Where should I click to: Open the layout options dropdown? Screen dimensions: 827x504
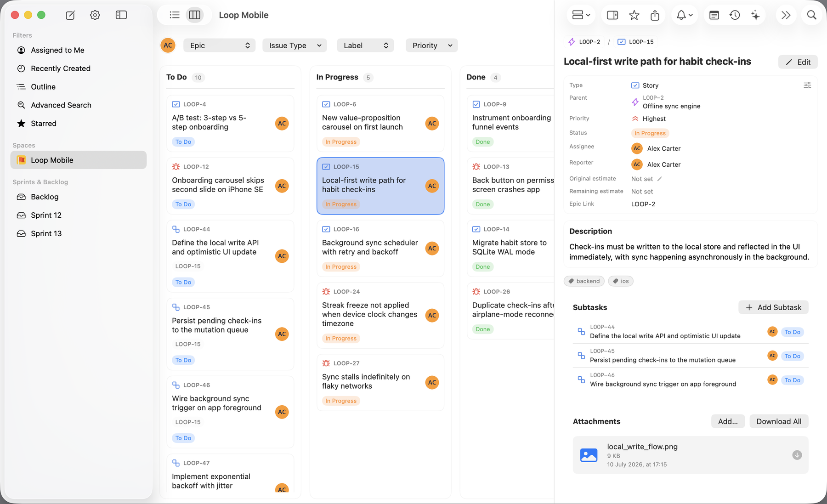pyautogui.click(x=581, y=15)
